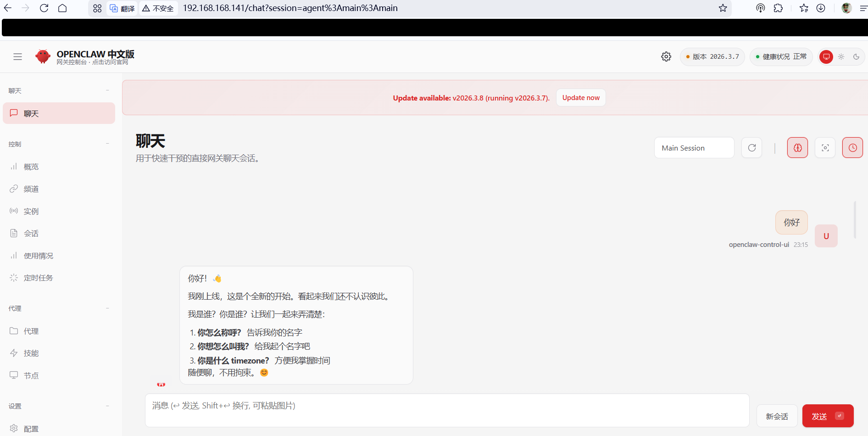Viewport: 868px width, 436px height.
Task: Click the 你是什么 timezone? list item text
Action: tap(234, 360)
